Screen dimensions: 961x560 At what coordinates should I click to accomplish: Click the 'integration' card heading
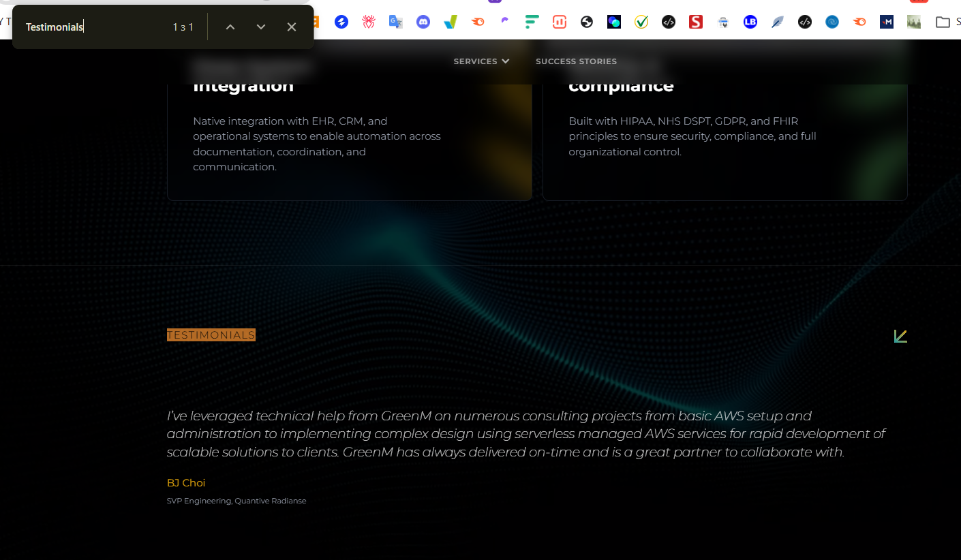[x=243, y=85]
